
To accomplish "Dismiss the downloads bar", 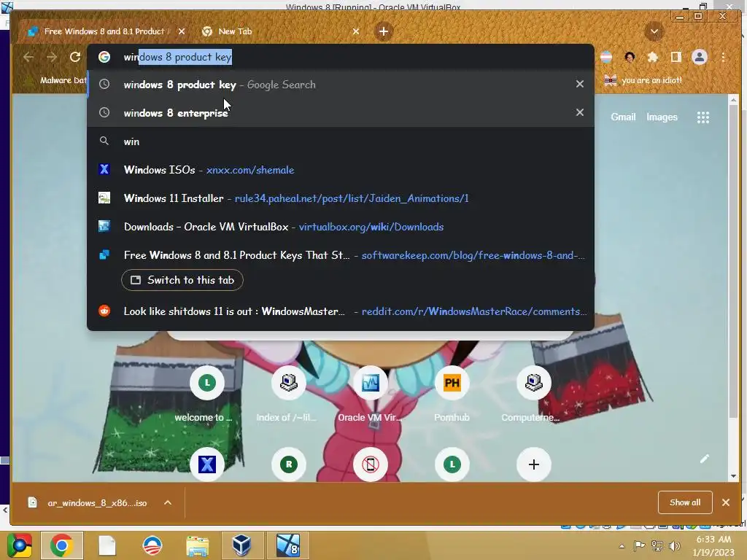I will pyautogui.click(x=726, y=502).
